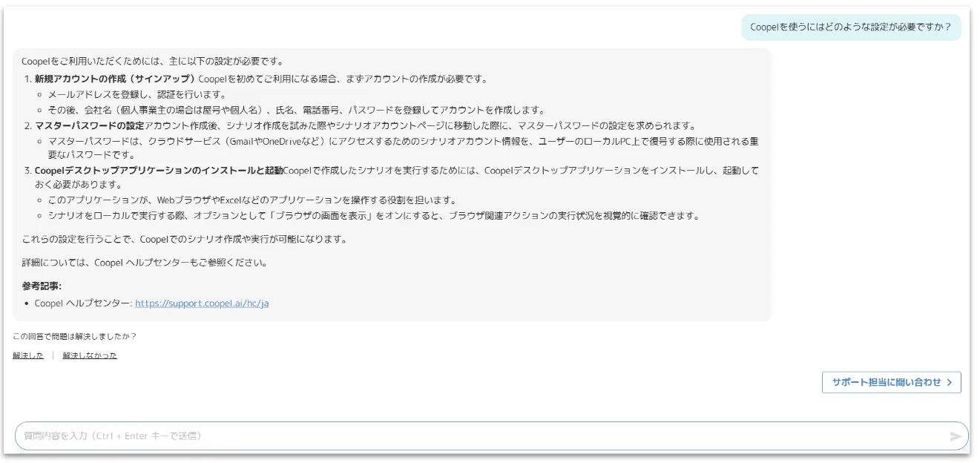Click the 解決した link

pos(28,355)
